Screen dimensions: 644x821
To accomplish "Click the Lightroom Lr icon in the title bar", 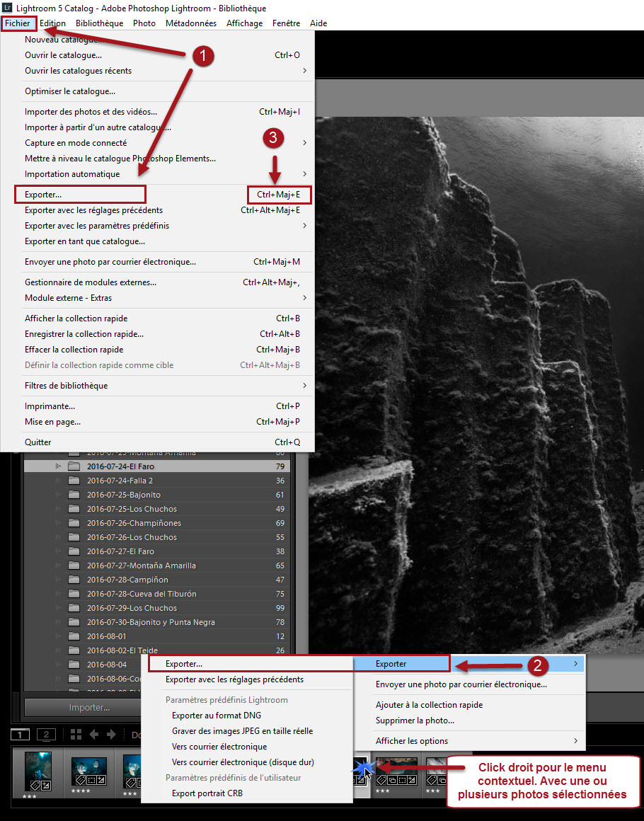I will point(7,8).
